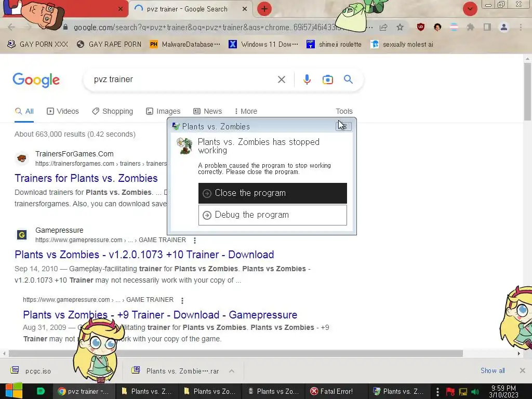Click the Google logo
The image size is (532, 399).
point(36,80)
